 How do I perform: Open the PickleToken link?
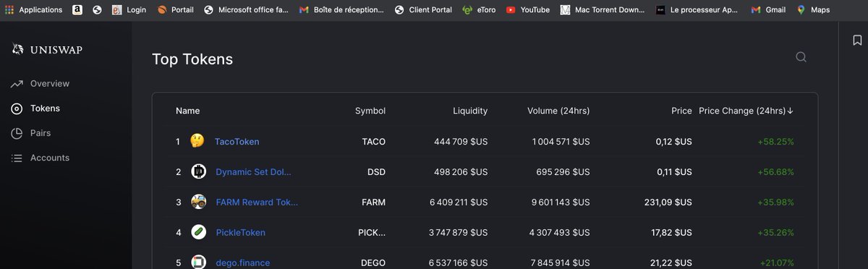tap(241, 233)
